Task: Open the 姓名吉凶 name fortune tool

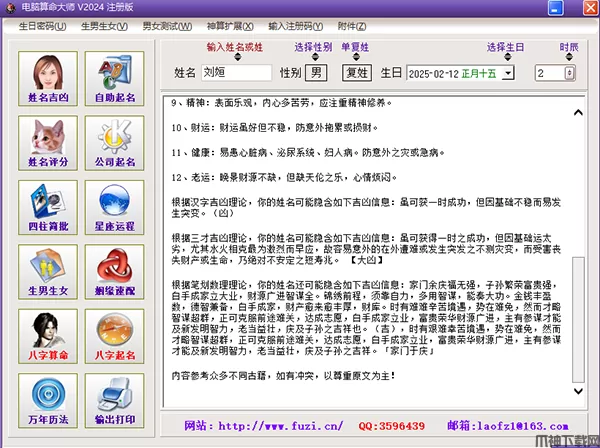Action: click(48, 78)
